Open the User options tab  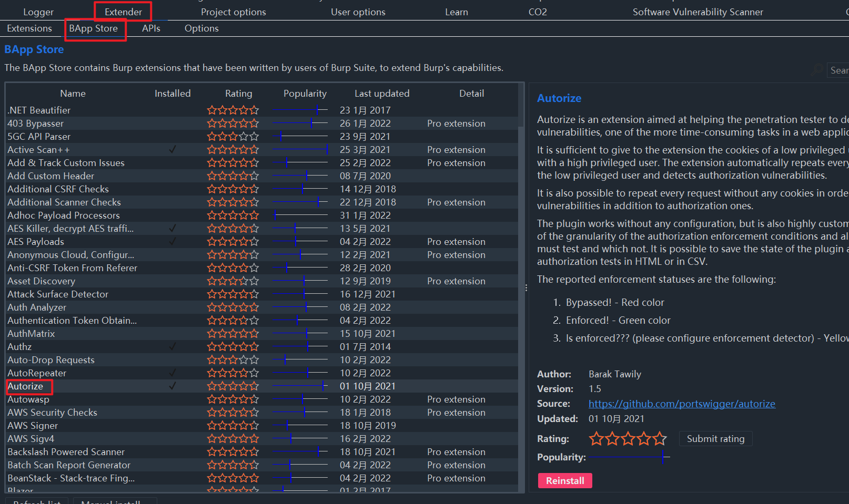(x=358, y=12)
